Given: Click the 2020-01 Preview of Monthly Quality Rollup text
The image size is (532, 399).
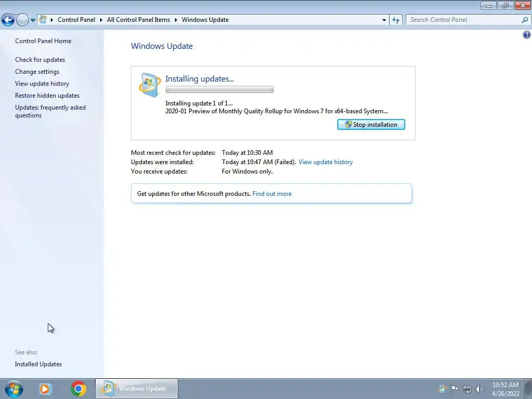Looking at the screenshot, I should [x=276, y=111].
